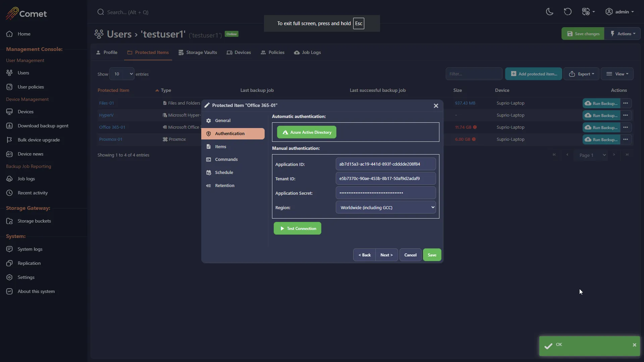Click the Comet logo

pyautogui.click(x=26, y=13)
